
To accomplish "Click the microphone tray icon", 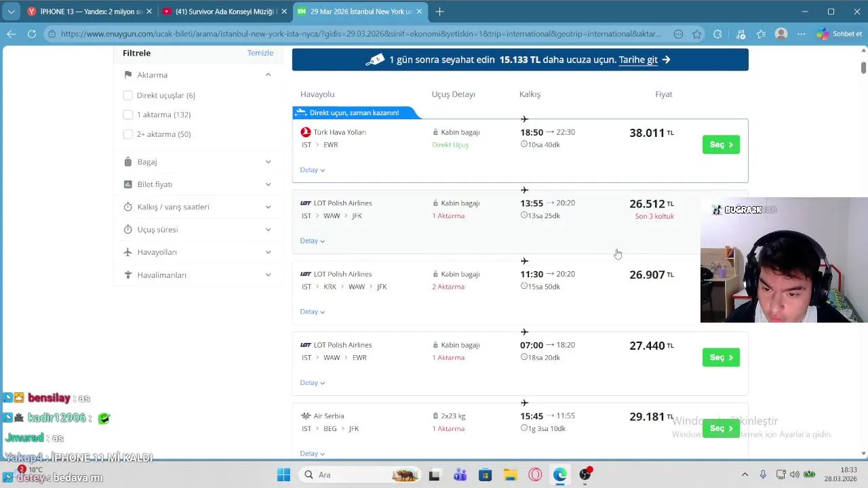I will tap(763, 474).
